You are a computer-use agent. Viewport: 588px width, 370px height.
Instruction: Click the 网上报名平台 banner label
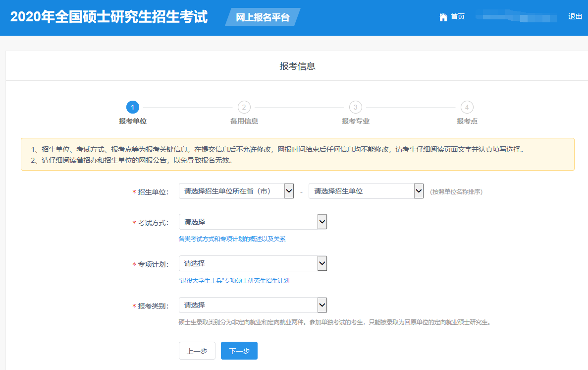tap(263, 17)
